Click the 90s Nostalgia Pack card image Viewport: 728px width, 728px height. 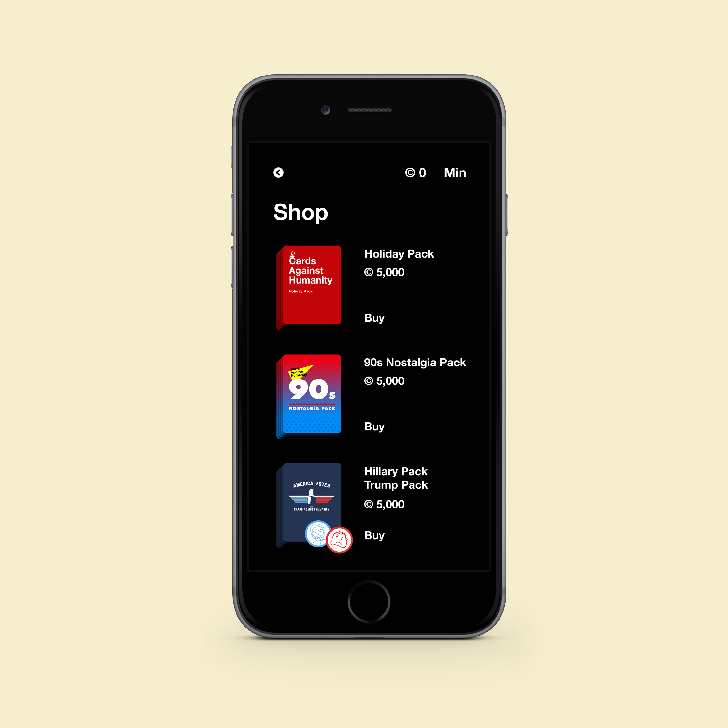[311, 393]
